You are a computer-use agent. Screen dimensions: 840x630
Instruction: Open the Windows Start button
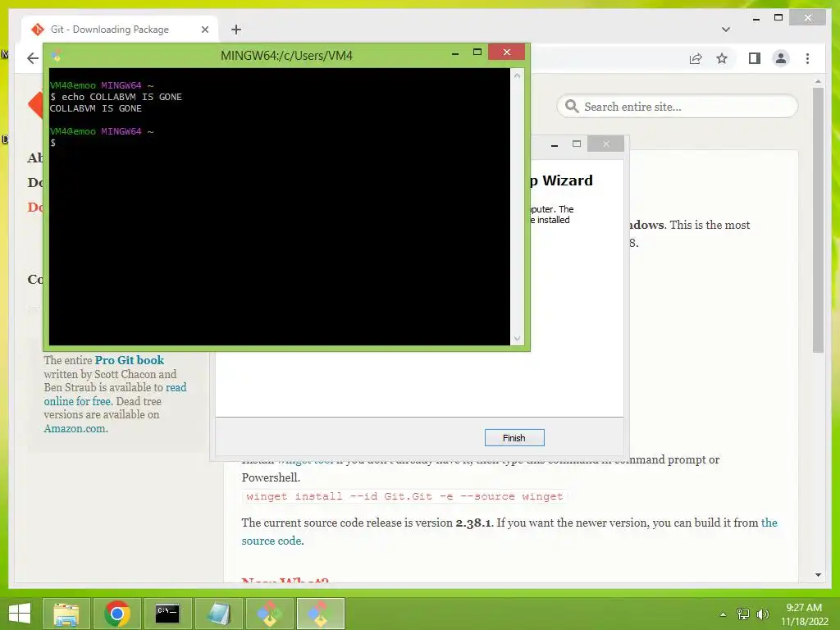20,614
